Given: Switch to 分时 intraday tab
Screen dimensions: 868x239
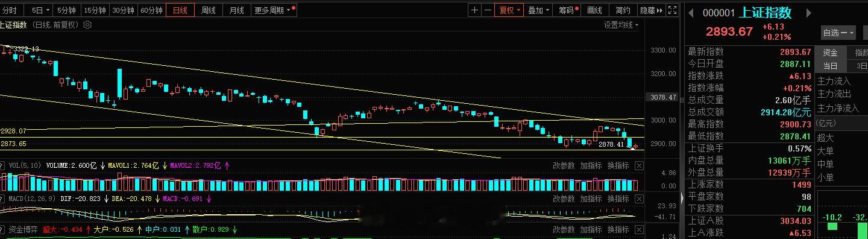Looking at the screenshot, I should pos(9,10).
